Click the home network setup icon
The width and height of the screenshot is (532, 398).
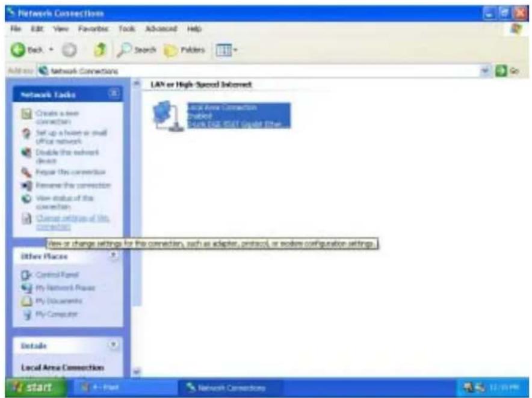pyautogui.click(x=26, y=133)
